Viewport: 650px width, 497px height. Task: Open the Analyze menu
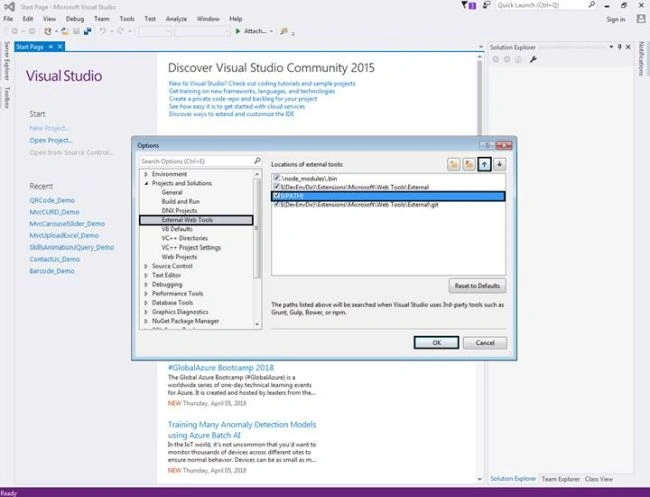coord(176,19)
